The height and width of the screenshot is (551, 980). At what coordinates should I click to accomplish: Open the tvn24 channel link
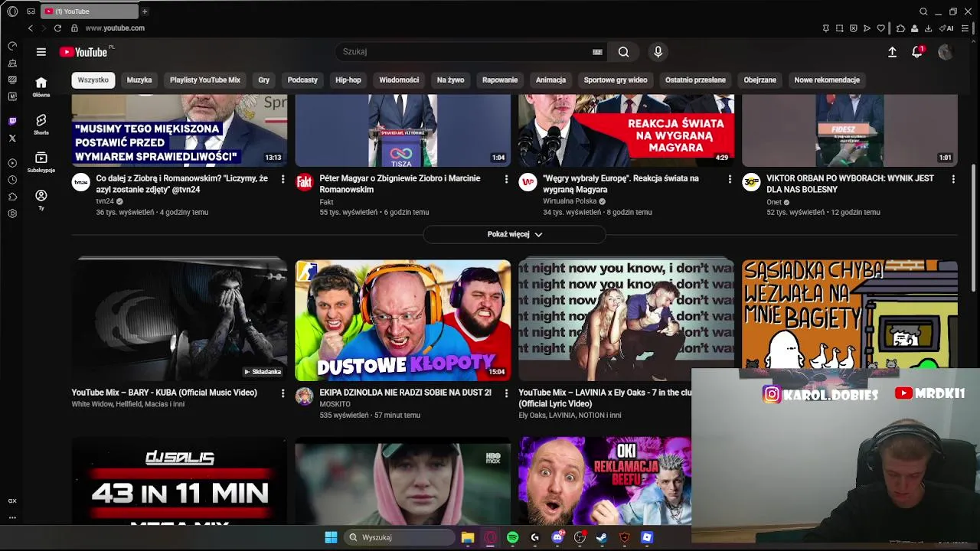[x=105, y=201]
